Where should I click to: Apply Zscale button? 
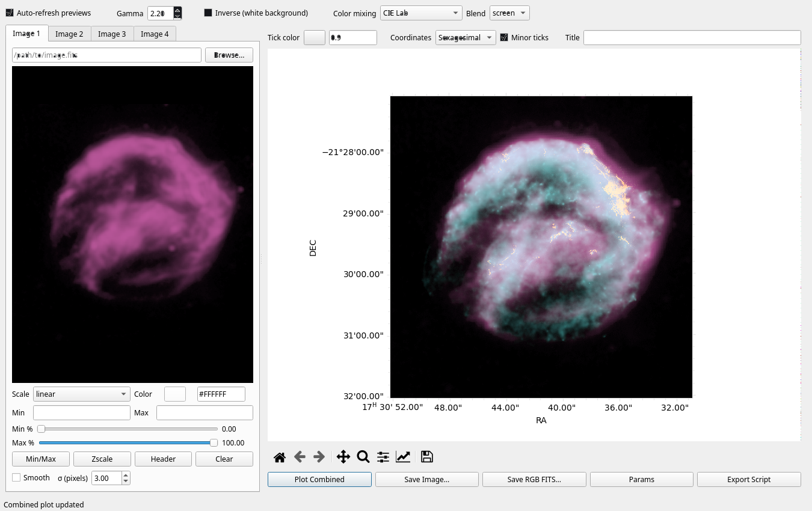pyautogui.click(x=102, y=459)
